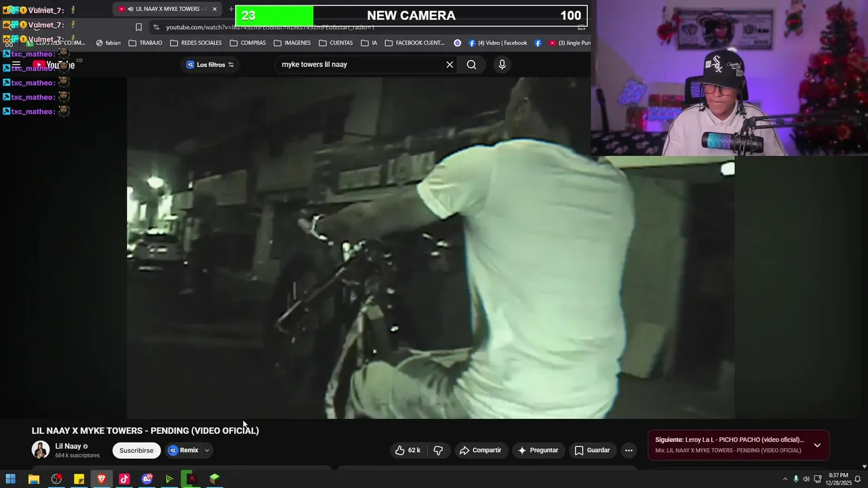Open microphone indicator in system tray

[x=796, y=479]
